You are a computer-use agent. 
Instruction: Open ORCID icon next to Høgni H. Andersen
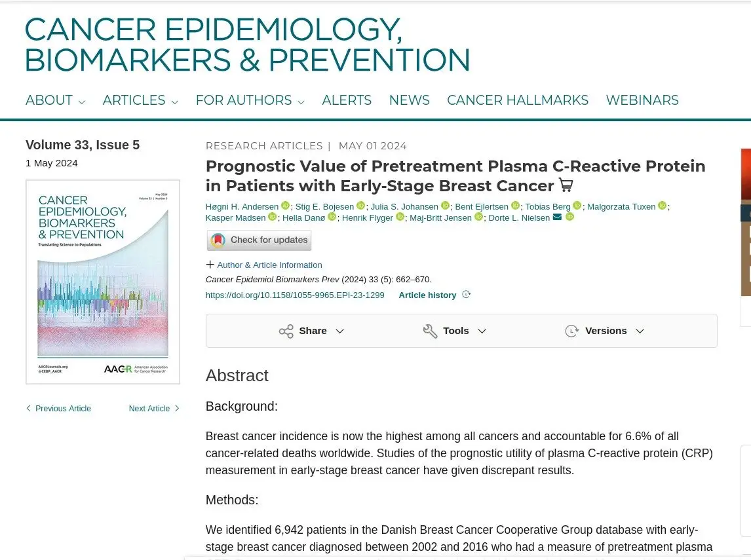tap(285, 206)
